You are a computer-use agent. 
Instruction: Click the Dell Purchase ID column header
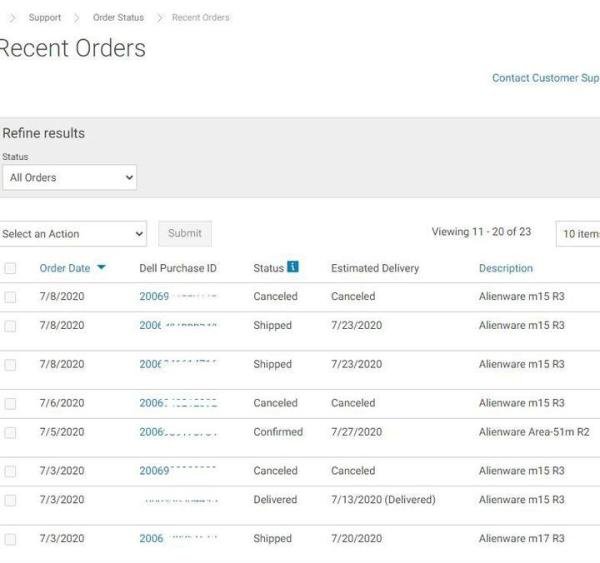(x=178, y=268)
